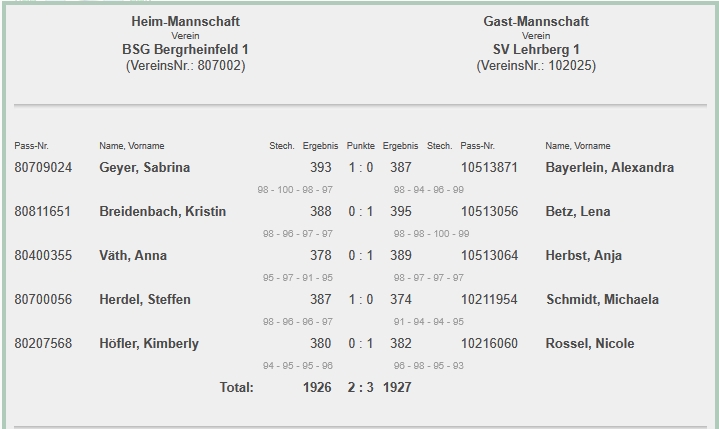Select Breidenbach, Kristin in the home team

[162, 212]
